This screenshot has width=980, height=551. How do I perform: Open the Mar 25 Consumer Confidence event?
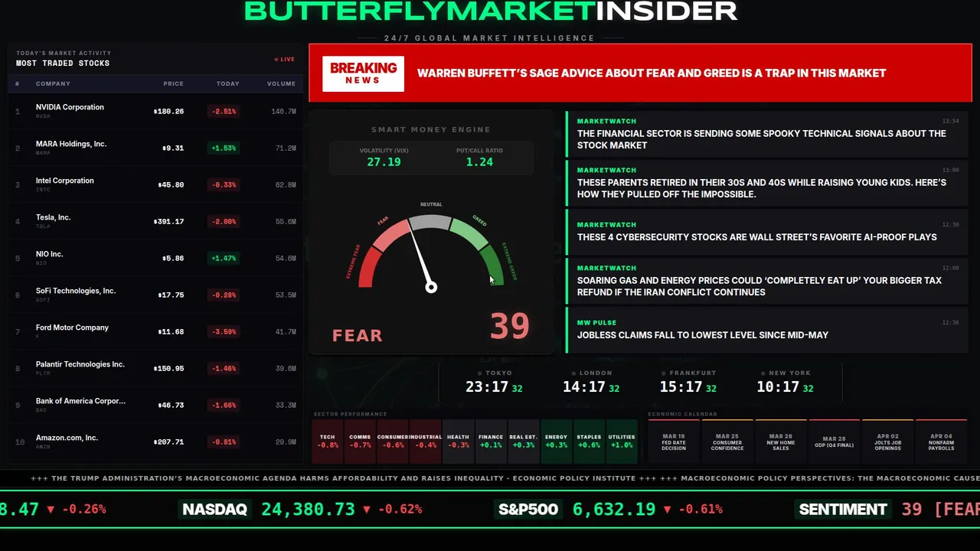[x=727, y=442]
